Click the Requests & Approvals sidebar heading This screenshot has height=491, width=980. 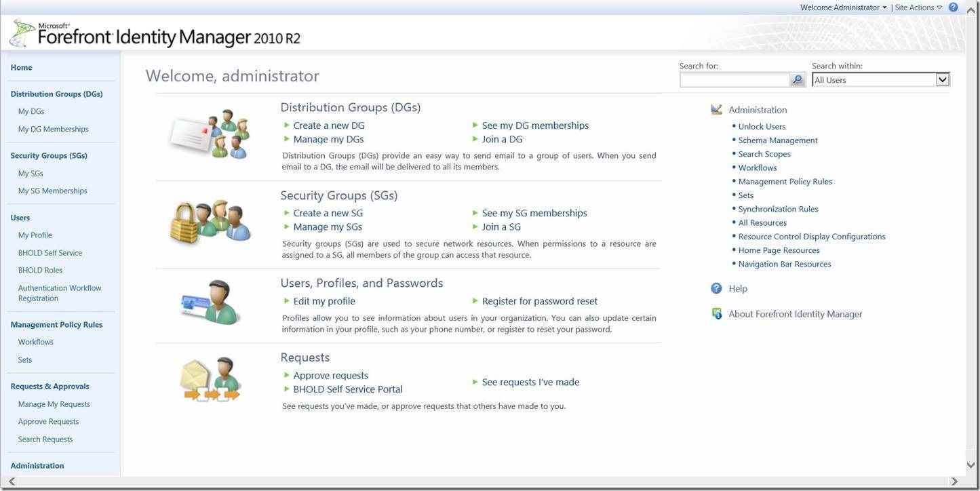point(50,386)
